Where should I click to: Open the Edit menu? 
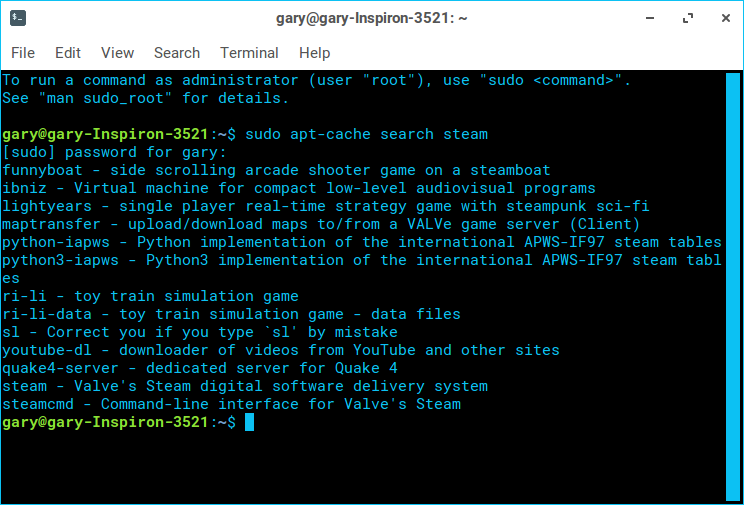pos(68,53)
